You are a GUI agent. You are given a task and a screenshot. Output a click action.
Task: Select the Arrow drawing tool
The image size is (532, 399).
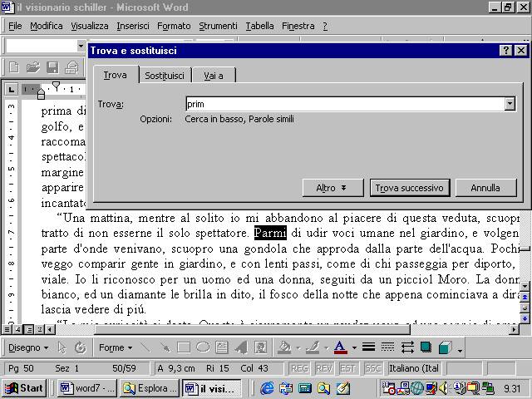pos(165,347)
